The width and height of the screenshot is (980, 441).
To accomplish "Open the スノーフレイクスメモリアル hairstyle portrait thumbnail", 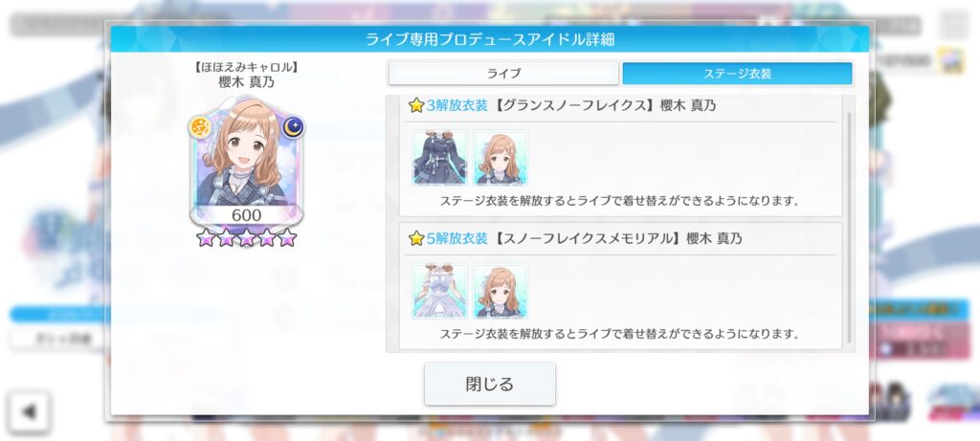I will click(500, 291).
